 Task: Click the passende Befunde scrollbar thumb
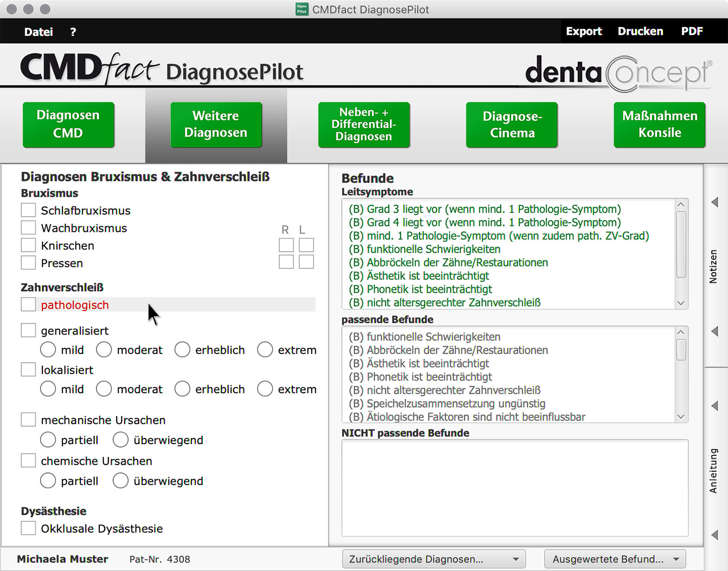point(681,350)
